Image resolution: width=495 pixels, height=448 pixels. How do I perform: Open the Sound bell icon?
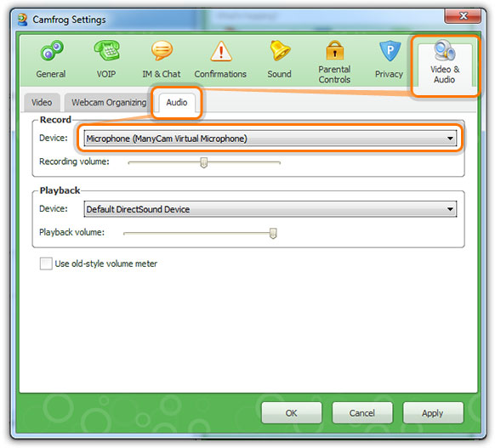pos(280,50)
